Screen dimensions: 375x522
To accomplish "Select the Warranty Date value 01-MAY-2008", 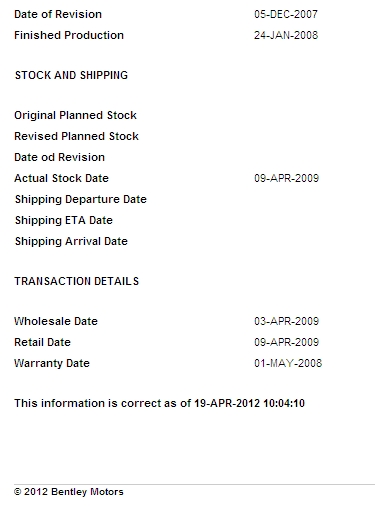I will tap(288, 363).
